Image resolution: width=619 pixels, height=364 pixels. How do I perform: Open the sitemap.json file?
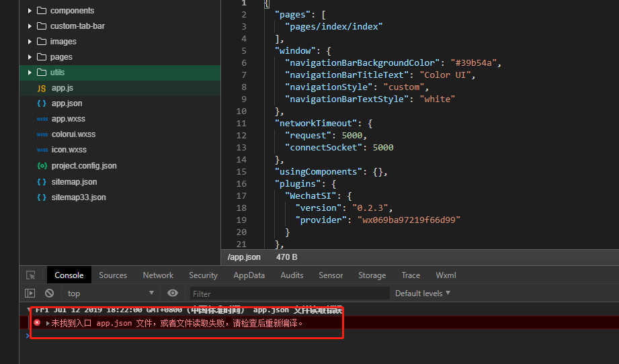[74, 182]
